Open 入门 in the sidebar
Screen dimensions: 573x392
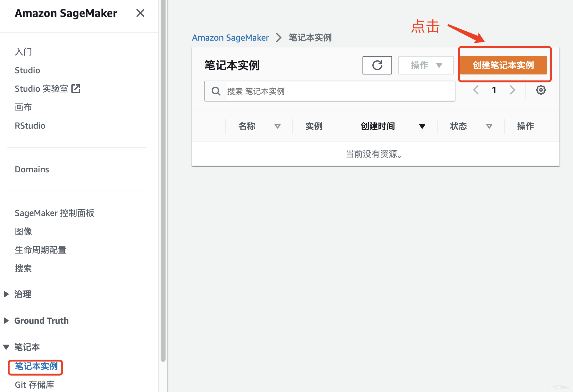[23, 52]
